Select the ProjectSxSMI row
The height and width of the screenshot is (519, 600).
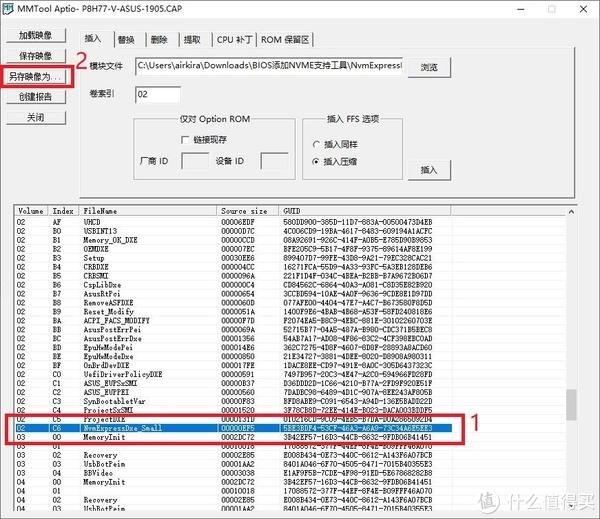tap(233, 410)
